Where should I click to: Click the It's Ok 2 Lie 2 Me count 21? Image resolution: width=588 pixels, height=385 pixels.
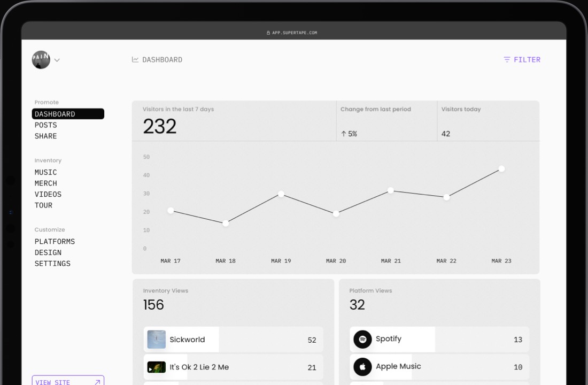[312, 368]
